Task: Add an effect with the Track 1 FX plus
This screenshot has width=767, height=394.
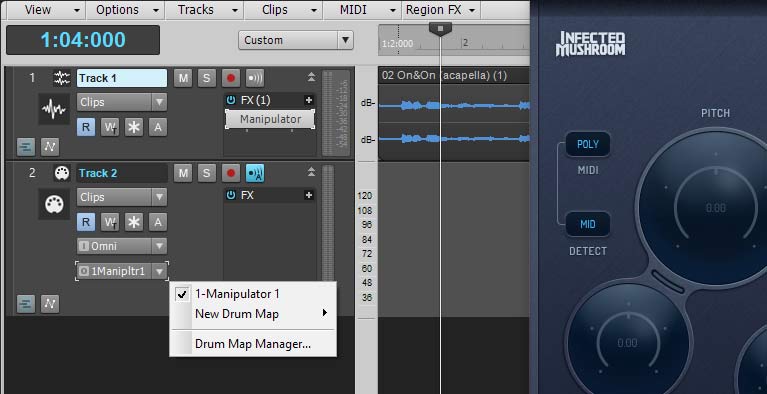Action: click(x=309, y=100)
